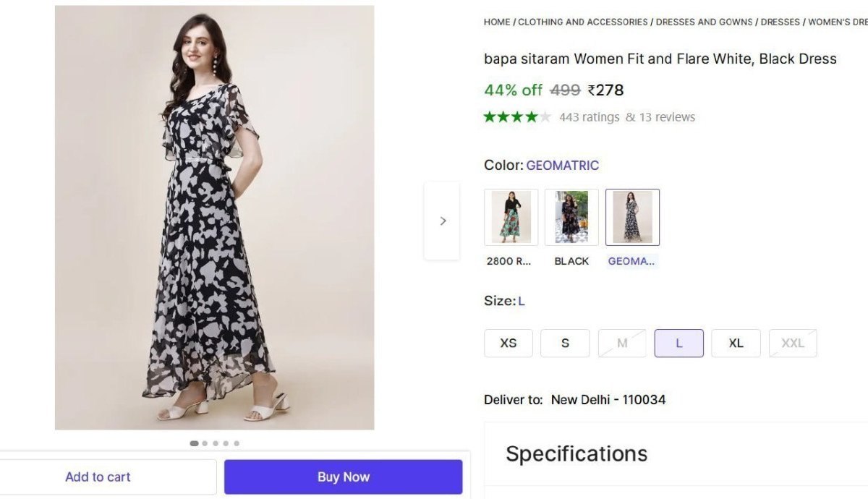Choose the BLACK color variant thumbnail
The image size is (868, 499).
571,217
